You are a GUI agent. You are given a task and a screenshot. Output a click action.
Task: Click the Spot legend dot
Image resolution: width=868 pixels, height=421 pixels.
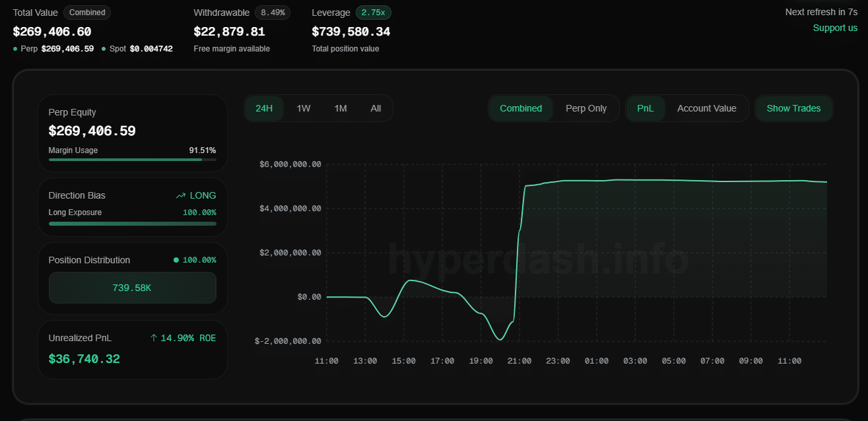point(104,49)
